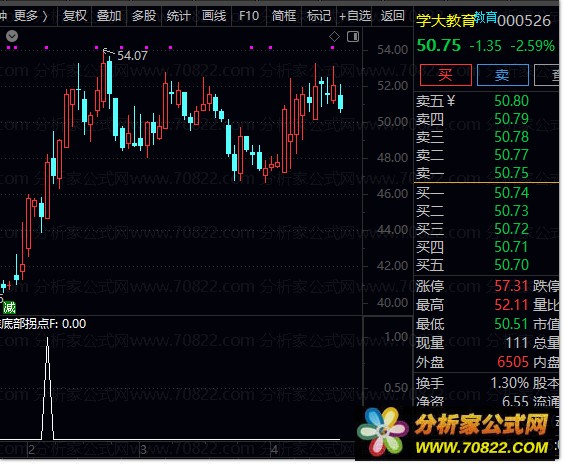Image resolution: width=565 pixels, height=464 pixels.
Task: Click the 卖五 price 50.80
Action: coord(511,101)
